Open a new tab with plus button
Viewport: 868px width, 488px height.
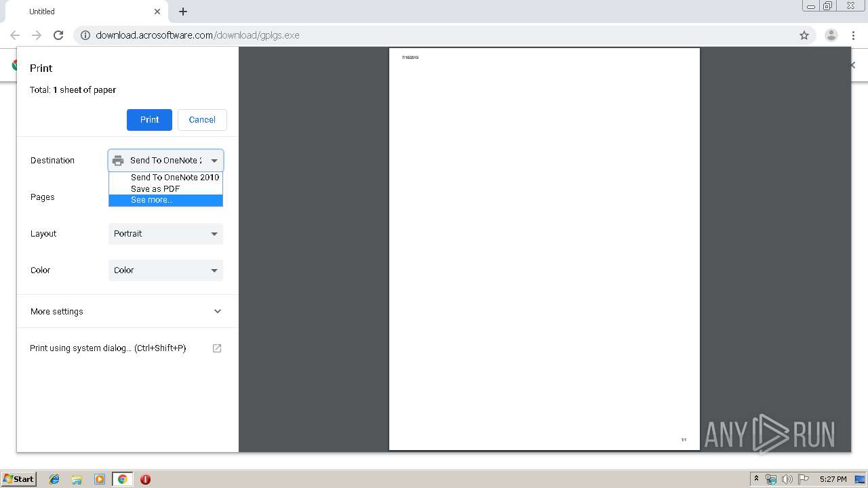click(183, 12)
